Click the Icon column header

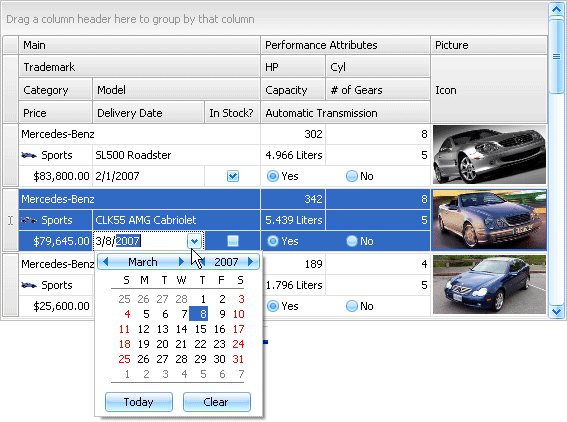click(x=489, y=89)
